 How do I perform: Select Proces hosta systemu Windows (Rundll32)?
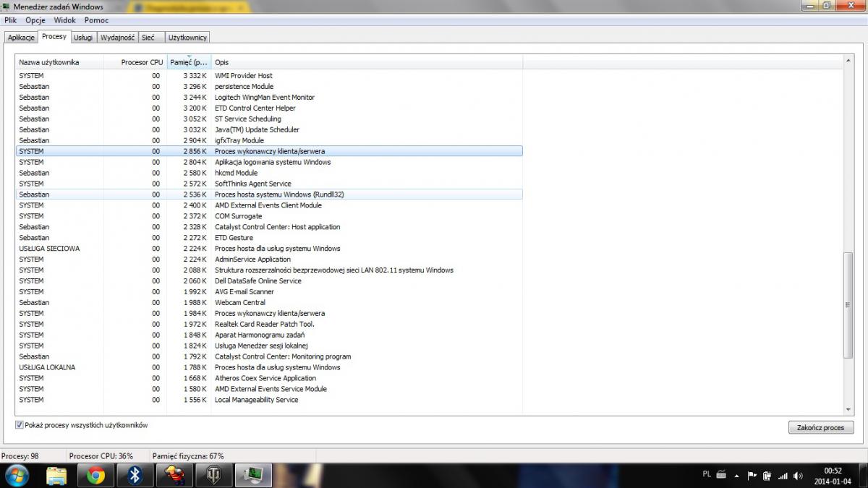click(x=269, y=194)
